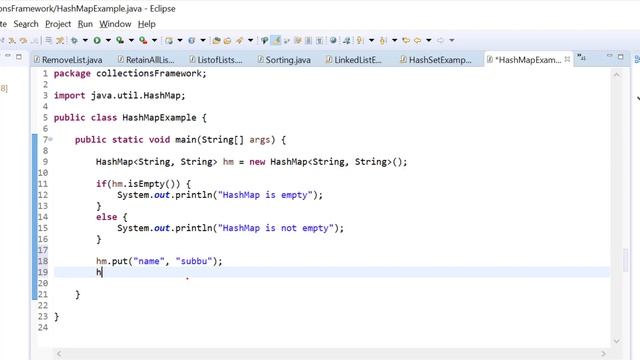Image resolution: width=640 pixels, height=360 pixels.
Task: Click the Previous Annotation toolbar icon
Action: pos(383,40)
